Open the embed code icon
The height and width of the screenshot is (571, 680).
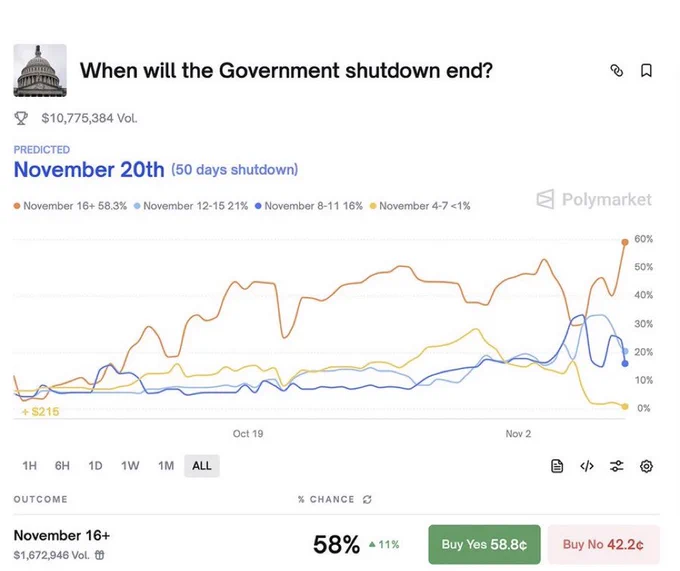pos(587,466)
